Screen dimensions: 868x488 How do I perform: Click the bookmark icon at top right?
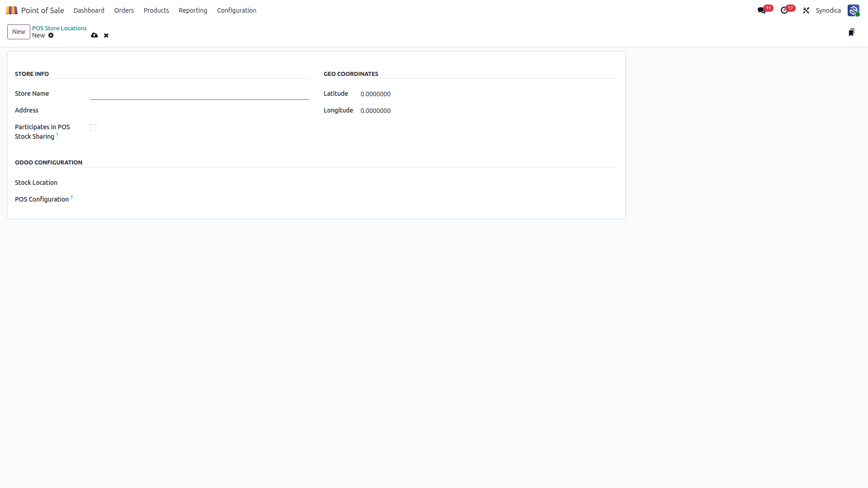click(x=851, y=32)
